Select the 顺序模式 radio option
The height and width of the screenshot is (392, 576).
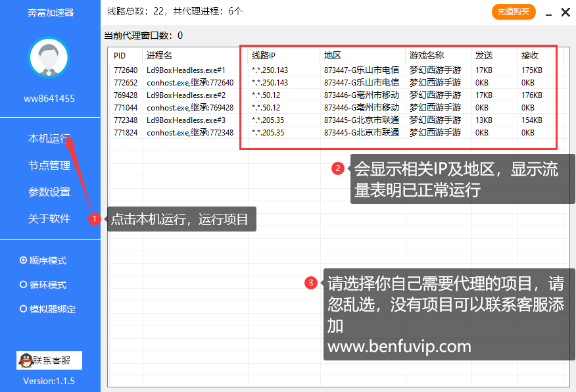[x=24, y=260]
